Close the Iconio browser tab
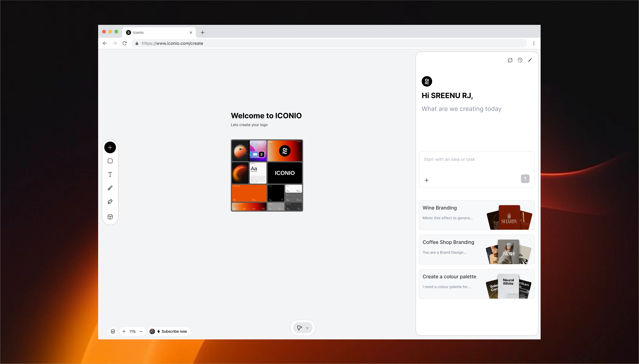This screenshot has width=639, height=364. (191, 32)
